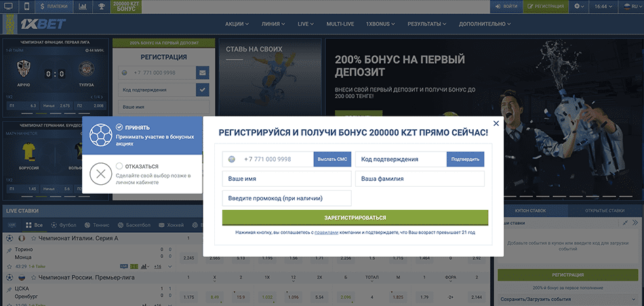Expand the ЛИНИЯ menu

273,24
